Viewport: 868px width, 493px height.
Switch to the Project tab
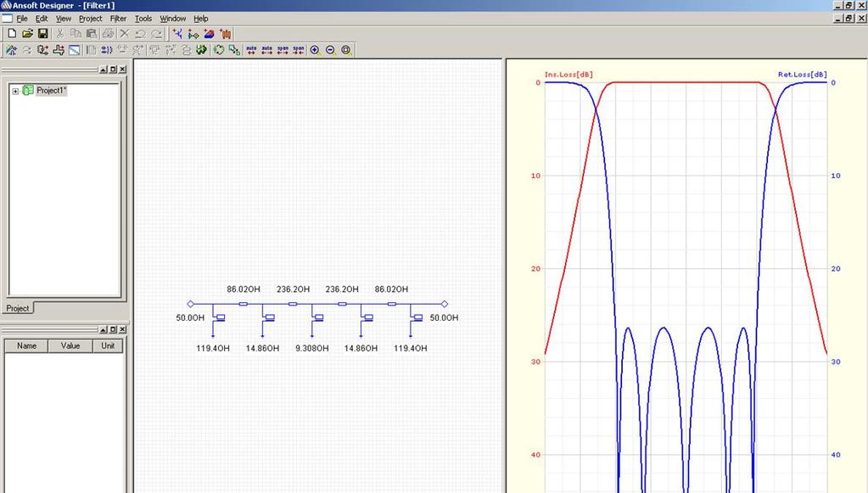click(18, 308)
